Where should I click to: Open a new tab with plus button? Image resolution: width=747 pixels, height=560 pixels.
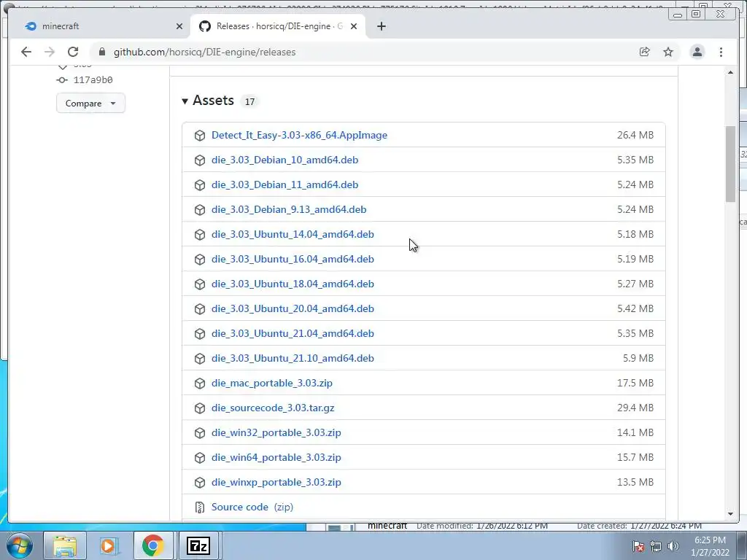[x=381, y=26]
